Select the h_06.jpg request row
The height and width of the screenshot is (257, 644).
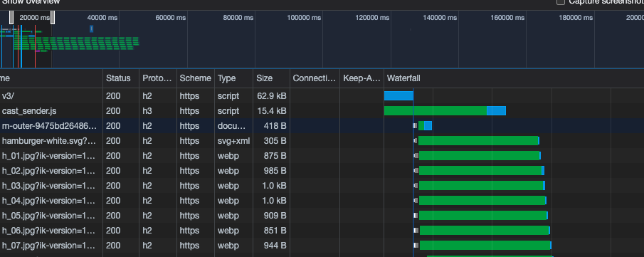tap(322, 230)
